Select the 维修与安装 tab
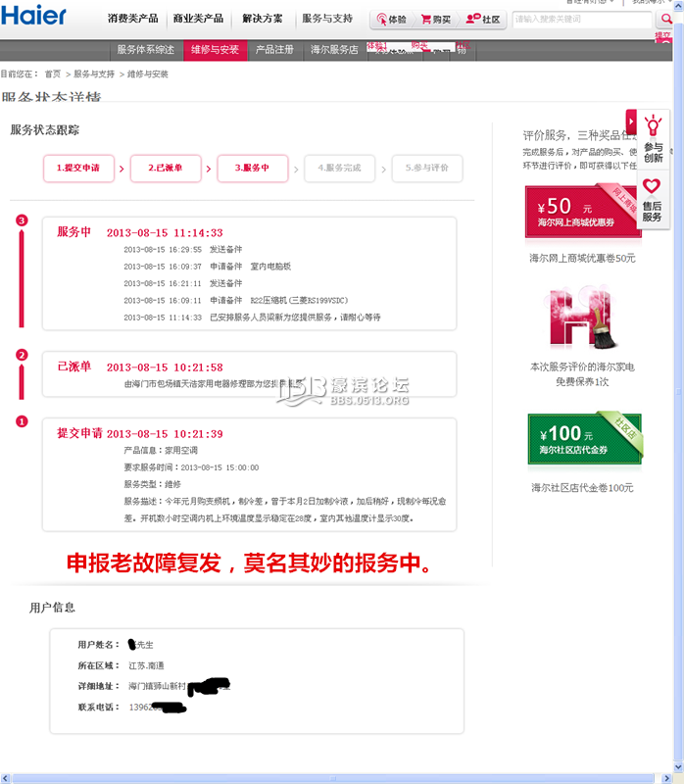The image size is (684, 784). [x=215, y=50]
